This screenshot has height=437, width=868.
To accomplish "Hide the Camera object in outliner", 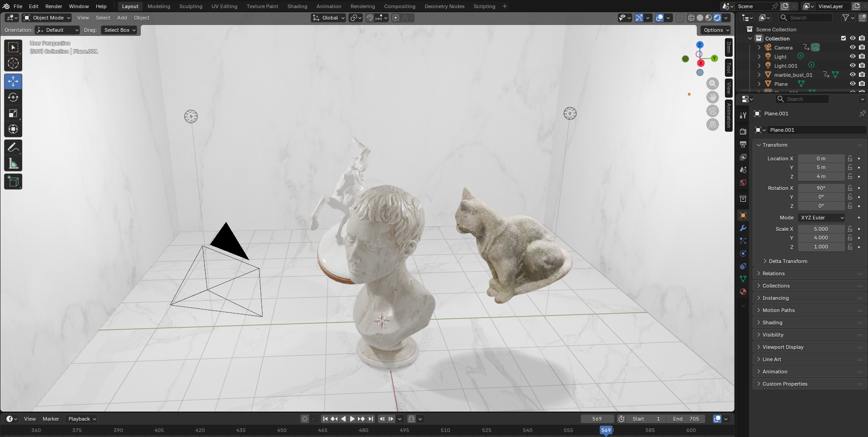I will (x=853, y=47).
